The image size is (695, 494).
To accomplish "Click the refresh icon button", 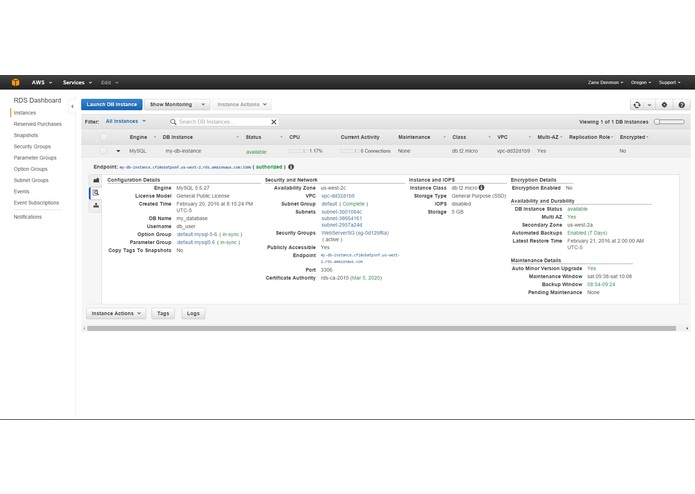I will pyautogui.click(x=637, y=105).
